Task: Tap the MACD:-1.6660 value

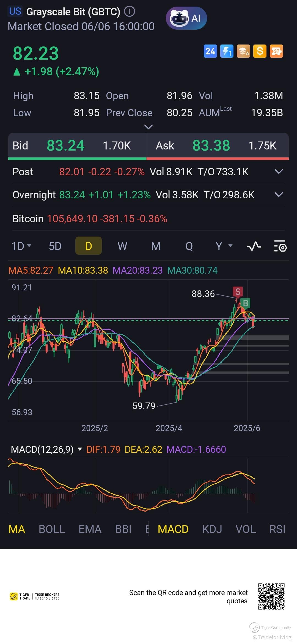Action: 196,449
